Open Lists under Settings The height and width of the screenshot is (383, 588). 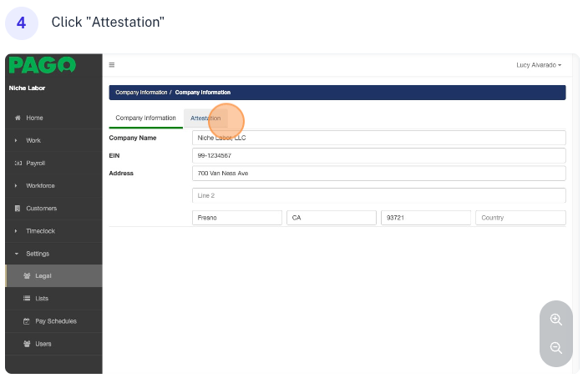point(42,298)
